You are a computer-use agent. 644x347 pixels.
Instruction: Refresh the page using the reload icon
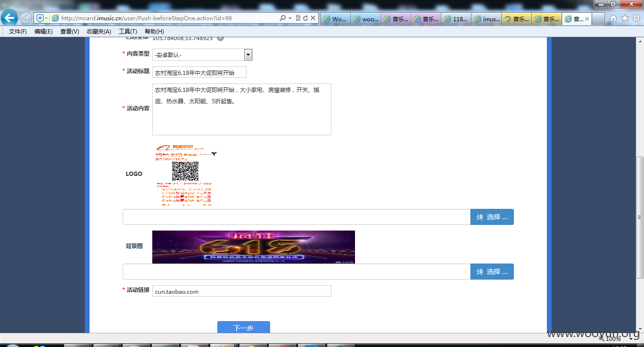(305, 18)
